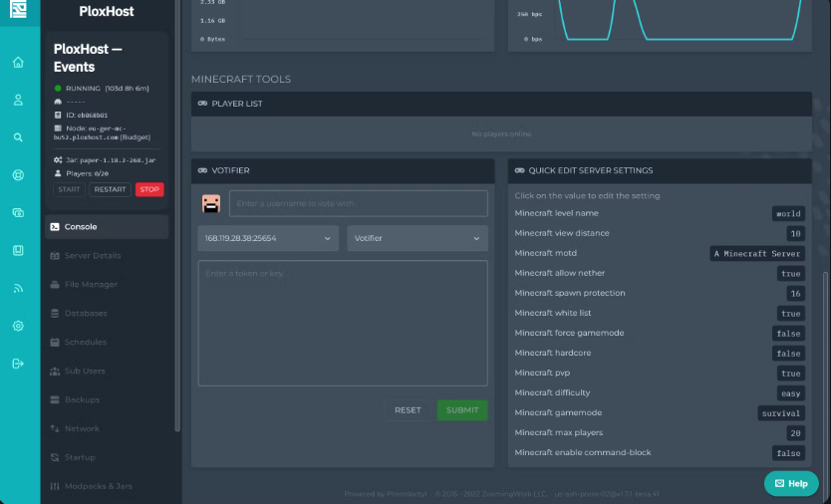Image resolution: width=831 pixels, height=504 pixels.
Task: Edit the spawn protection value 16
Action: (795, 294)
